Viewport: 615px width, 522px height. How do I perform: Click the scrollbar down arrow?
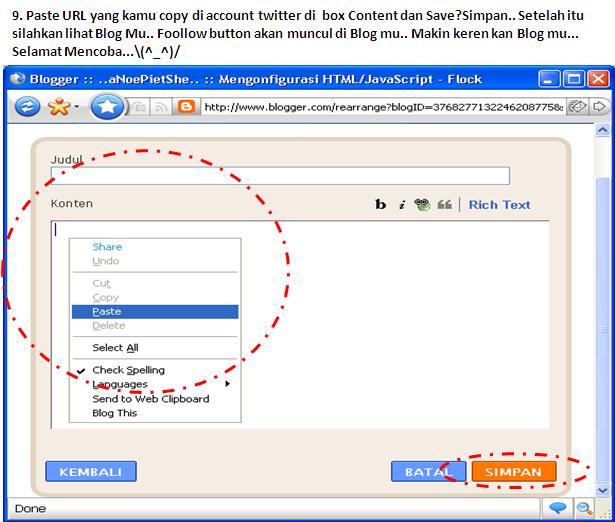point(603,490)
